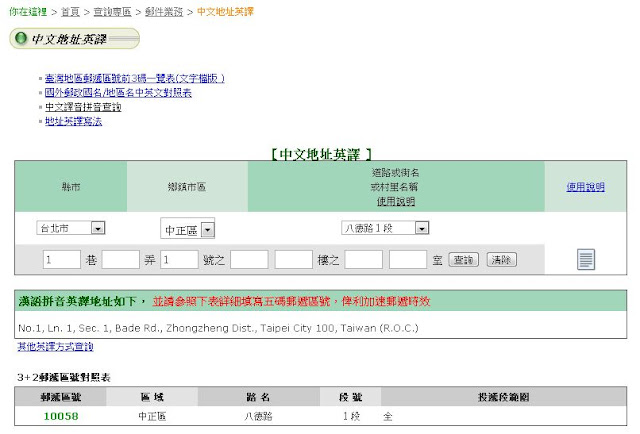Click the 查詢 button
640x434 pixels.
(463, 260)
